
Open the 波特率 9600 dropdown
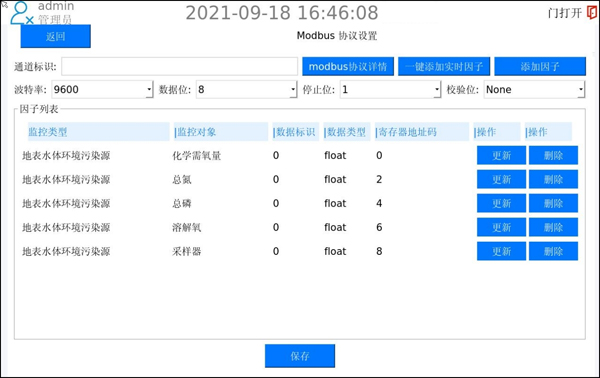(102, 90)
